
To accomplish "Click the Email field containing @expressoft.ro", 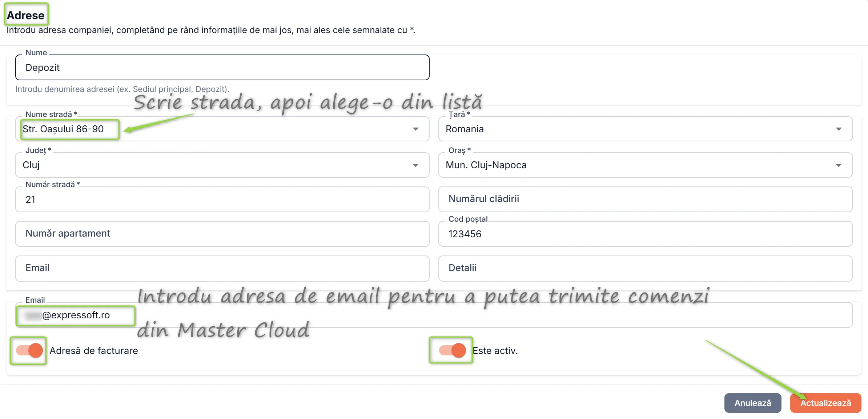I will pyautogui.click(x=434, y=315).
